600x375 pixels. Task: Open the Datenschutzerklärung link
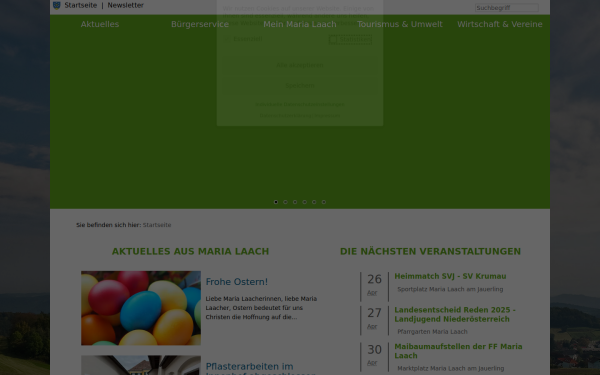click(285, 116)
